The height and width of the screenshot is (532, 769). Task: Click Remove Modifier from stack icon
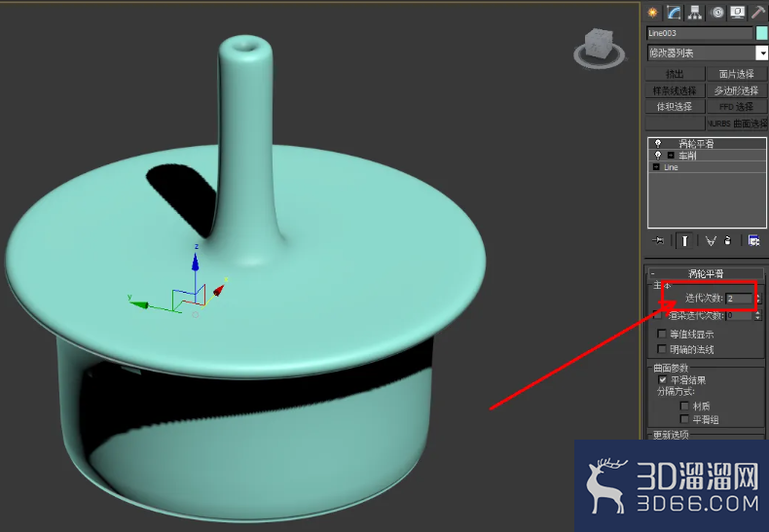(x=728, y=240)
